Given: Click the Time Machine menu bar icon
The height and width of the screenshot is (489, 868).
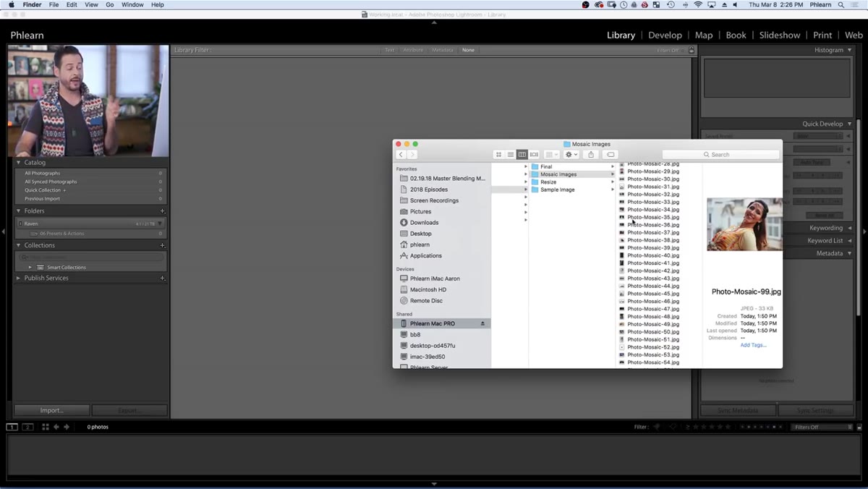Looking at the screenshot, I should 671,4.
